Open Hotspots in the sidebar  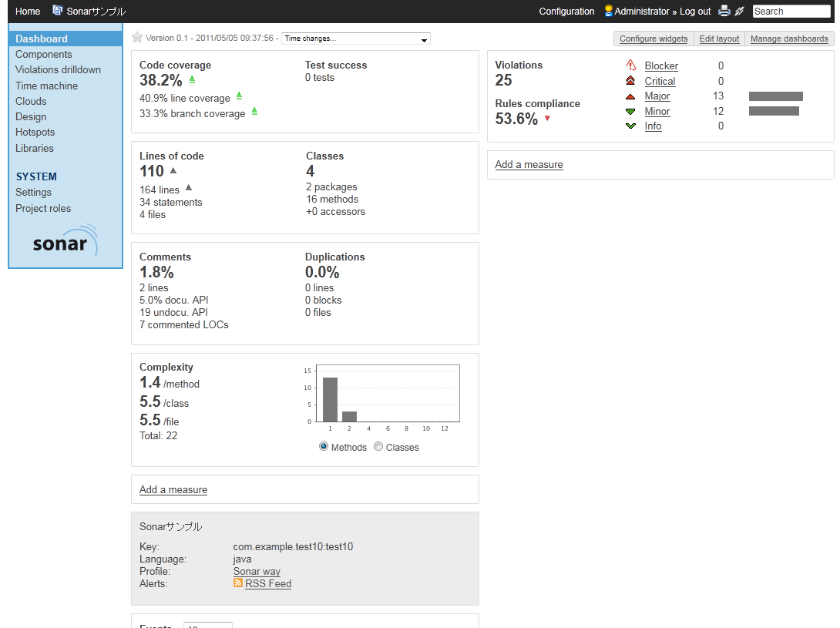tap(35, 133)
